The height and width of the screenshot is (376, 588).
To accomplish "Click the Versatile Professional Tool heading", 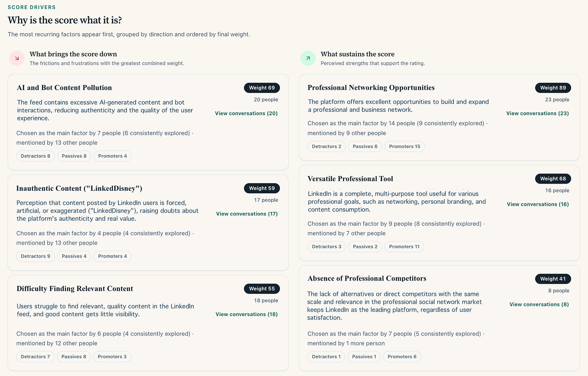I will 350,179.
